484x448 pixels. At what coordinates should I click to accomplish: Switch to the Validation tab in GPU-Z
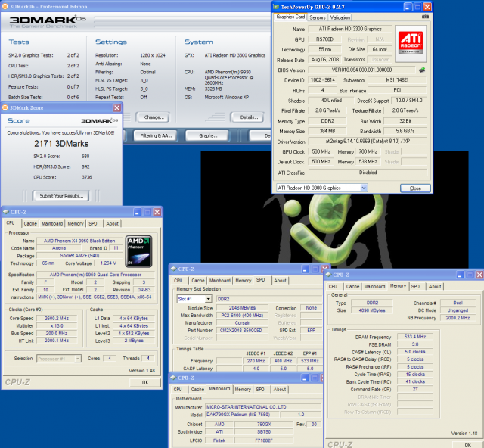coord(340,17)
